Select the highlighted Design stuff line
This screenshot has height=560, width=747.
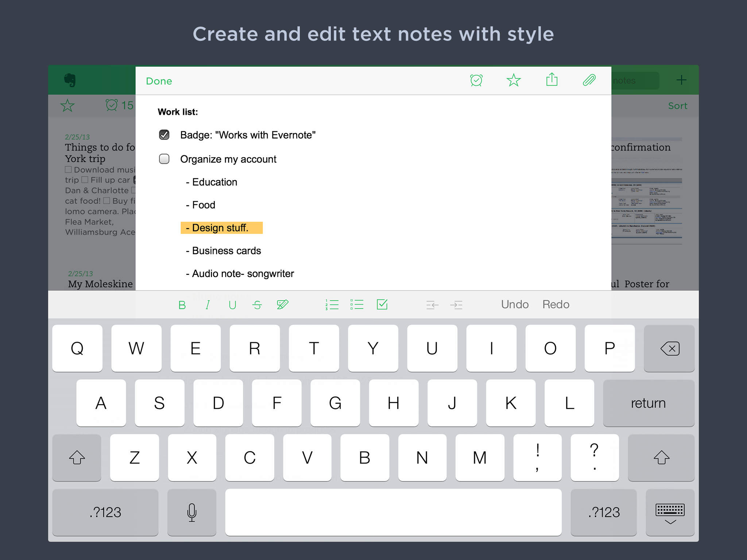point(221,228)
